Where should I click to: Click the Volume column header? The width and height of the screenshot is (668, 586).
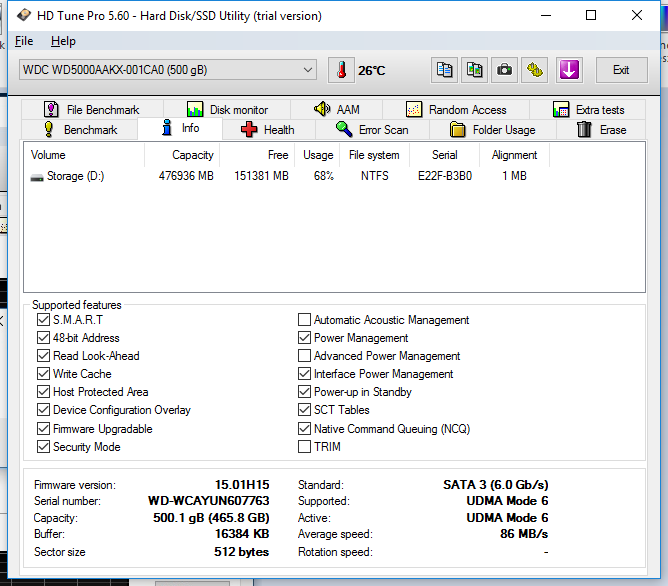(84, 155)
